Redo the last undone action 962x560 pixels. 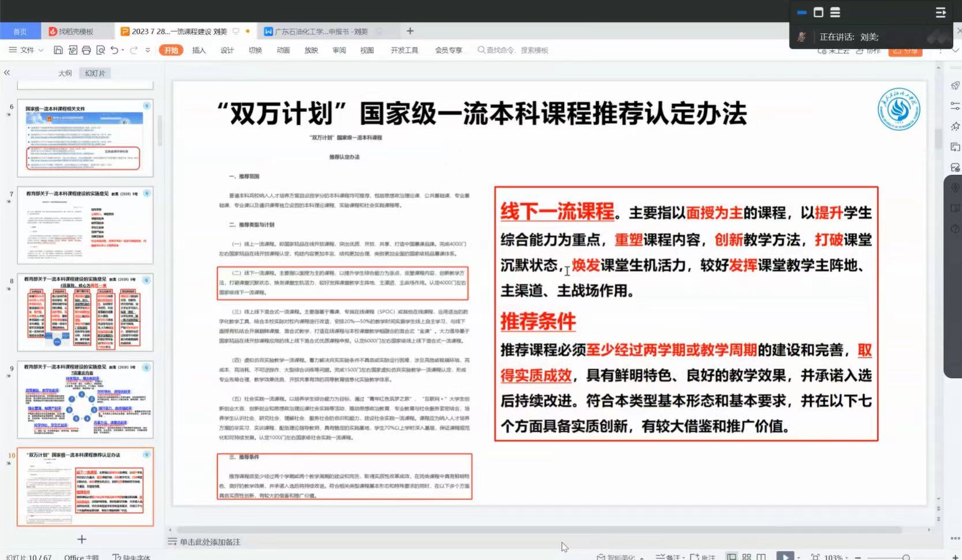[134, 50]
